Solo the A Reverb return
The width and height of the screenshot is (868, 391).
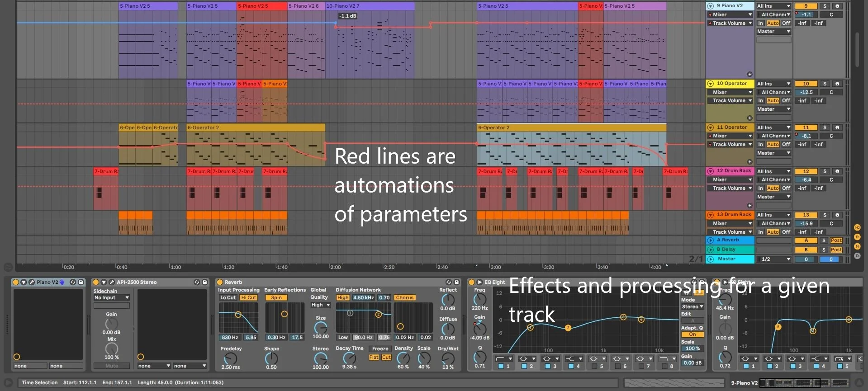[824, 240]
